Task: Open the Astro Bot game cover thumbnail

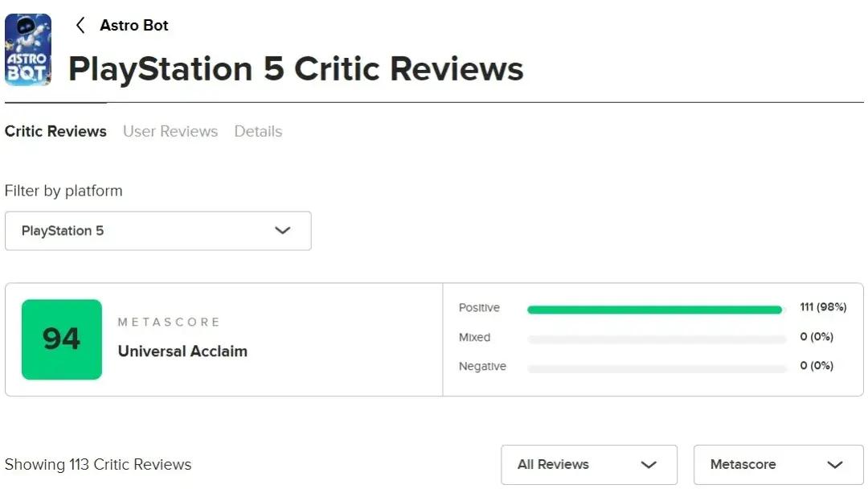Action: (28, 49)
